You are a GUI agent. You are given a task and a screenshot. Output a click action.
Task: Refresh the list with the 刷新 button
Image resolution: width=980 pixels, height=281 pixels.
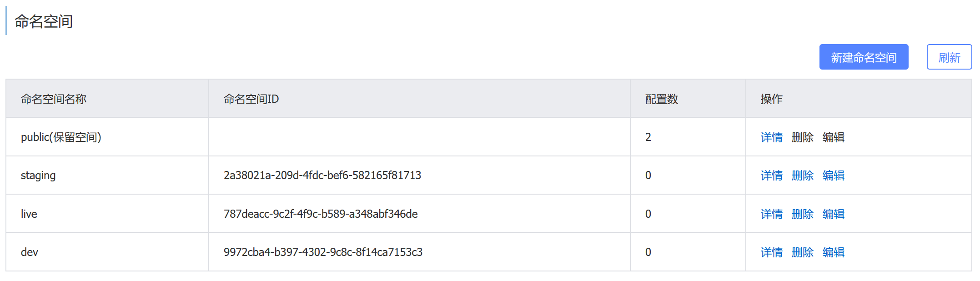click(949, 57)
